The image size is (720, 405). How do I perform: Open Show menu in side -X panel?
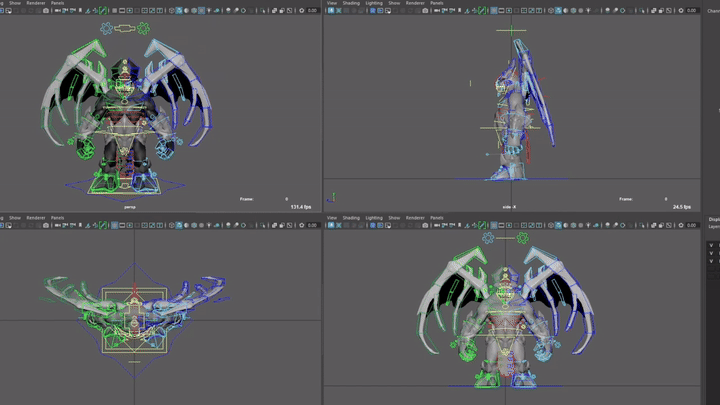coord(394,3)
